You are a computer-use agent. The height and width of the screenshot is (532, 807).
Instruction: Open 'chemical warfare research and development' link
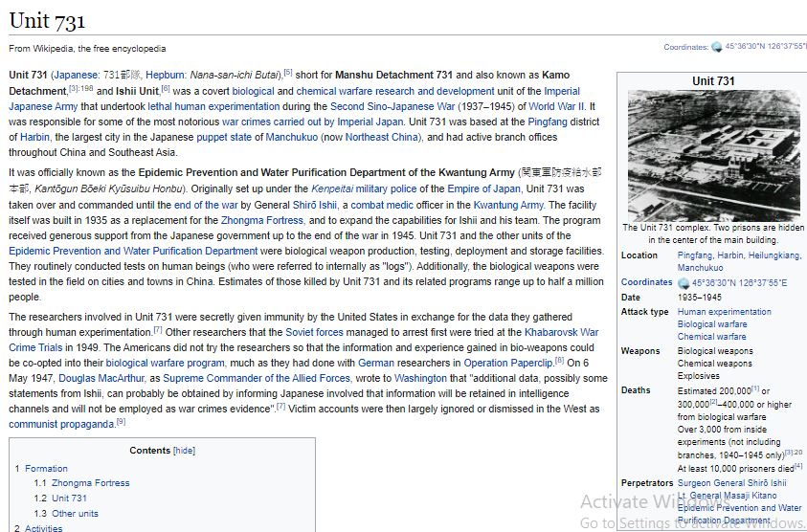395,91
